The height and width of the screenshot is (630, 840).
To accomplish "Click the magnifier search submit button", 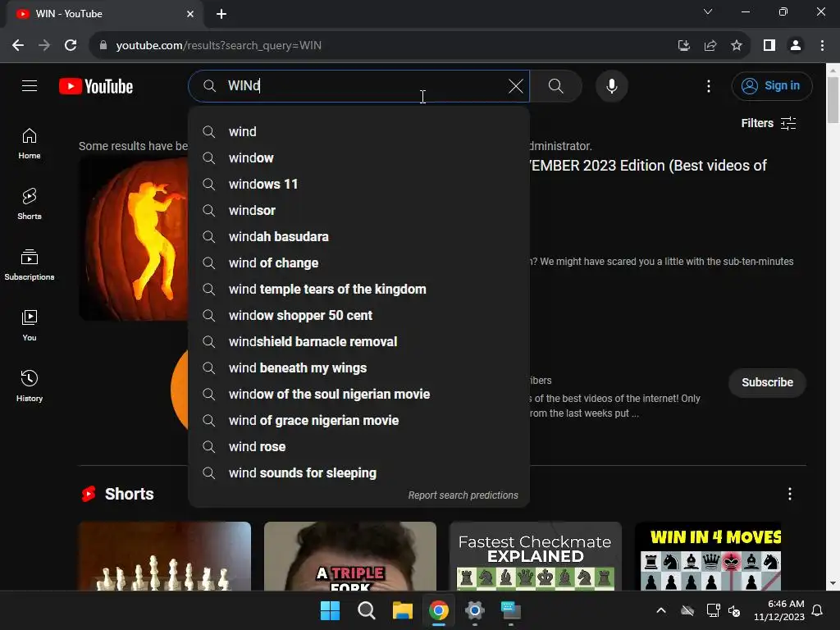I will point(556,85).
